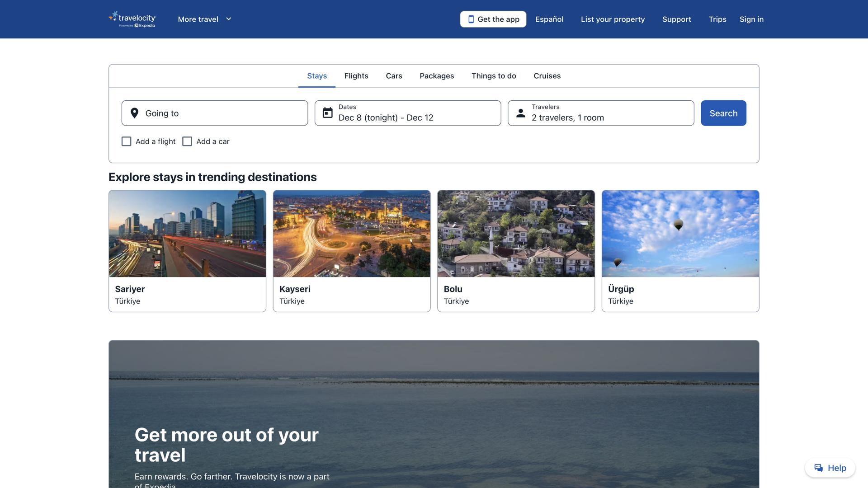Screen dimensions: 868x488
Task: Click the calendar icon in Dates field
Action: coord(328,113)
